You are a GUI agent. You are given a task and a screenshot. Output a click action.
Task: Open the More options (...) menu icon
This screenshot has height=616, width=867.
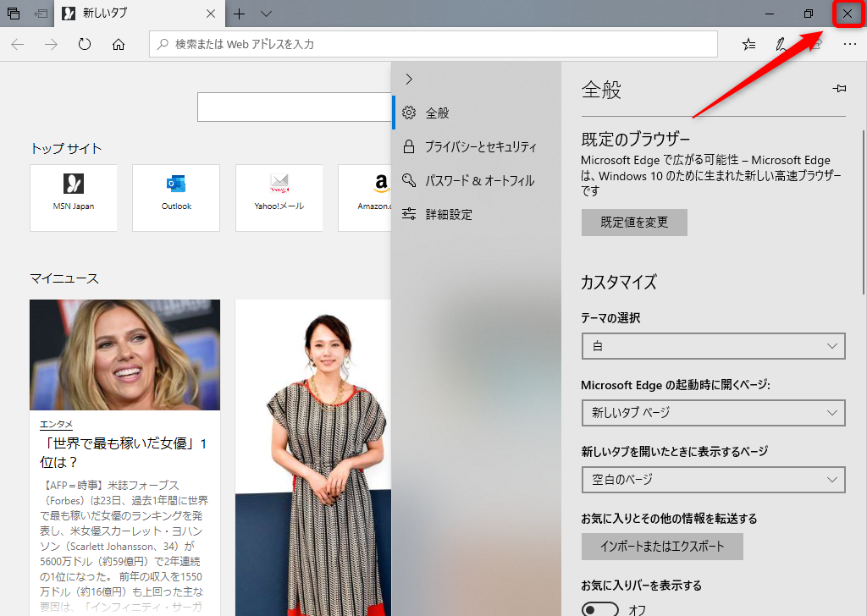[x=850, y=44]
